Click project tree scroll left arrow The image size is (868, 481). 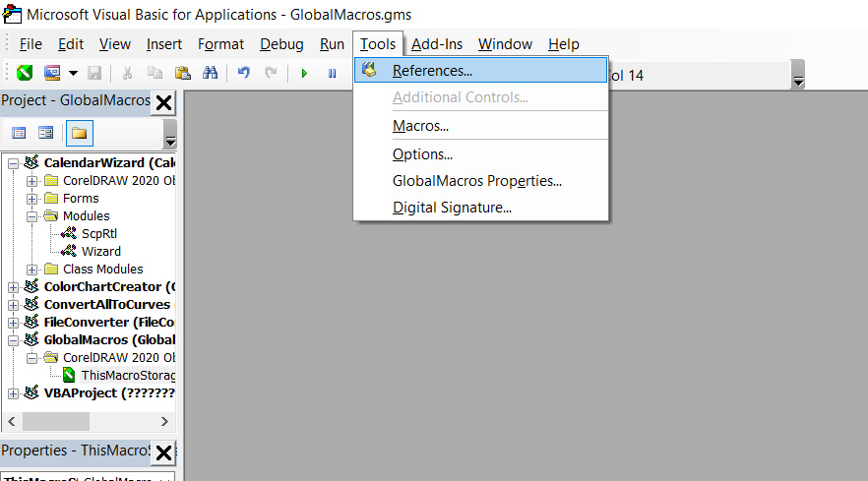(x=12, y=421)
